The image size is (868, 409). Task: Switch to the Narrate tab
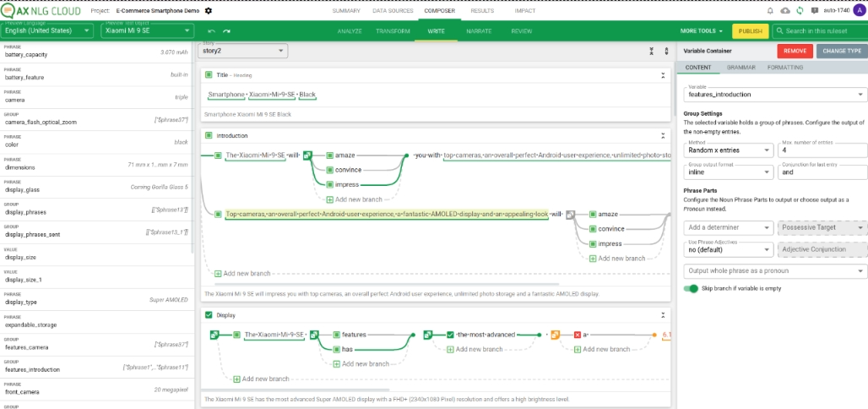pyautogui.click(x=479, y=31)
